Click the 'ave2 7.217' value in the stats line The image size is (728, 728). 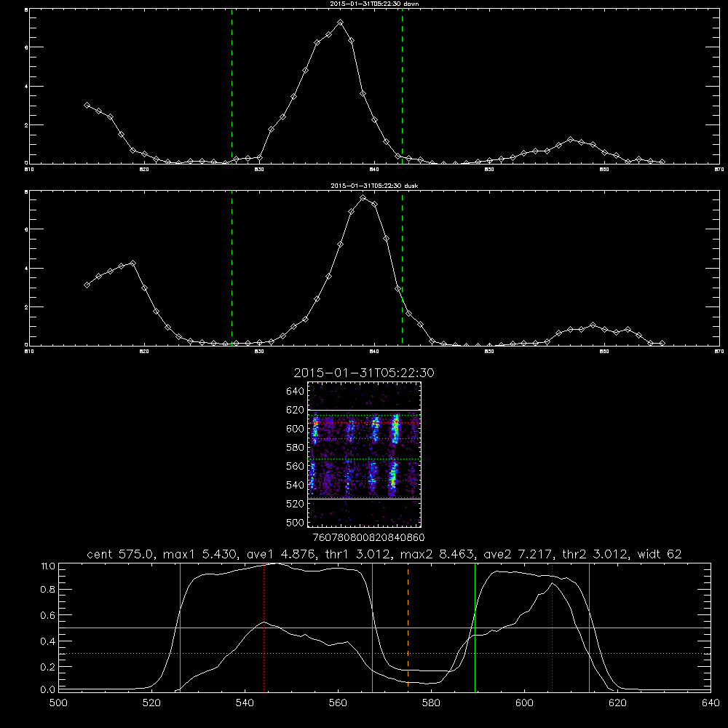[518, 554]
